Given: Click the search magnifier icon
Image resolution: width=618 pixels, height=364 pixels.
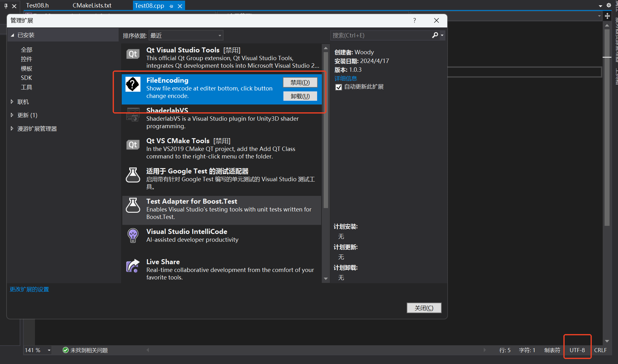Looking at the screenshot, I should 435,35.
